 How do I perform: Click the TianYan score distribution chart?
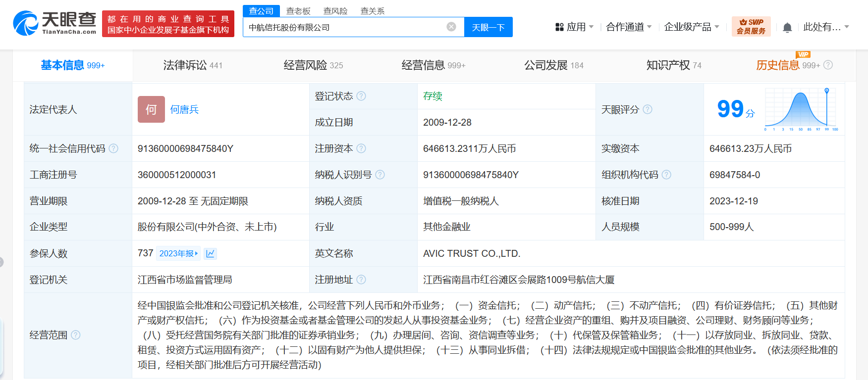coord(801,109)
